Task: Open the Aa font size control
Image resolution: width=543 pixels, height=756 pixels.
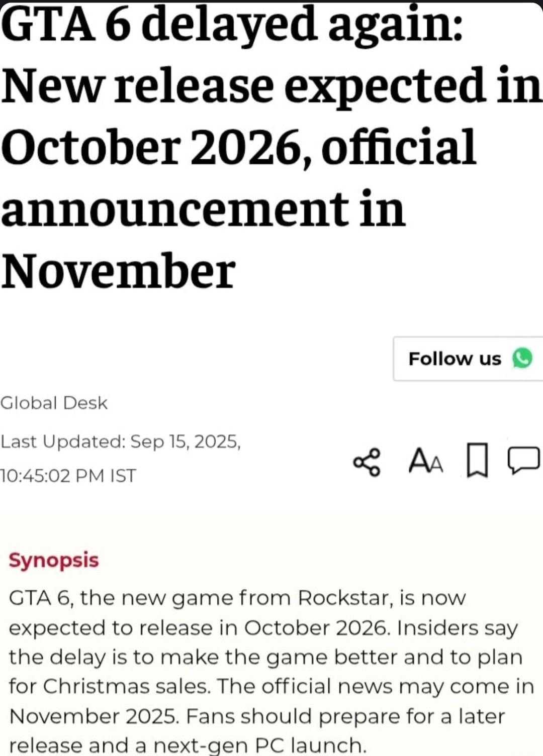Action: pos(426,462)
